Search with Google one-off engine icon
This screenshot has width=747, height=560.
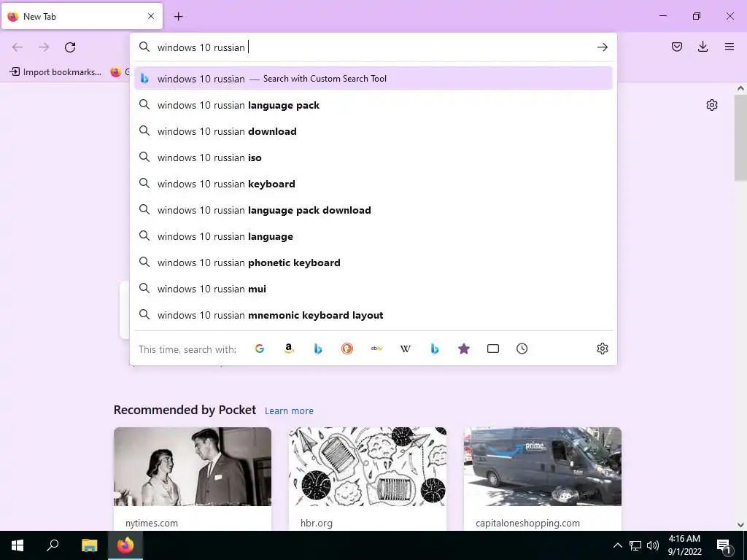[x=260, y=349]
